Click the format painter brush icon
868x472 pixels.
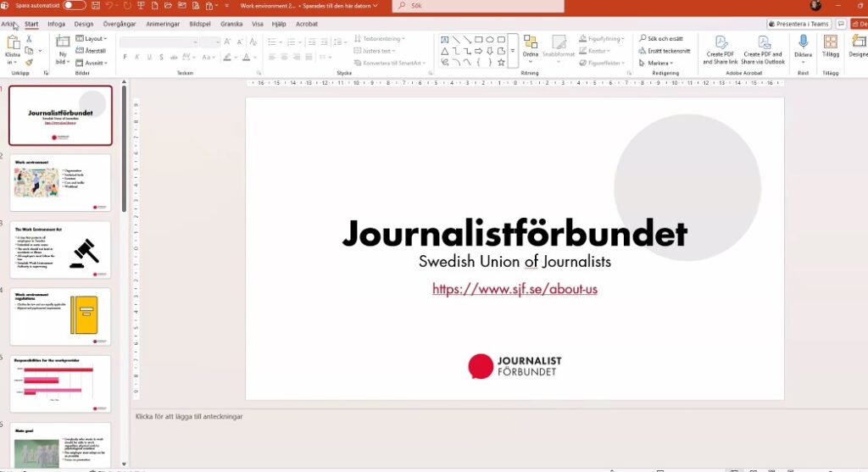point(30,62)
